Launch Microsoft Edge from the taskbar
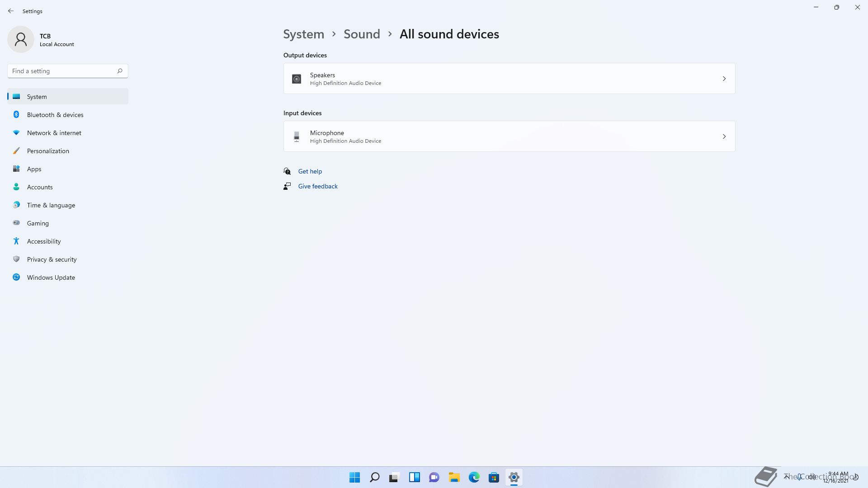This screenshot has width=868, height=488. pos(474,477)
